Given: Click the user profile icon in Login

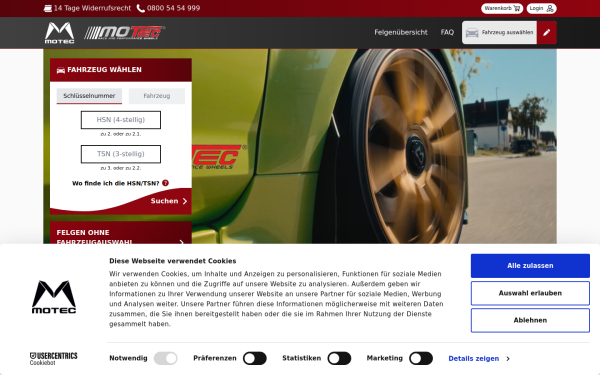Looking at the screenshot, I should click(550, 8).
